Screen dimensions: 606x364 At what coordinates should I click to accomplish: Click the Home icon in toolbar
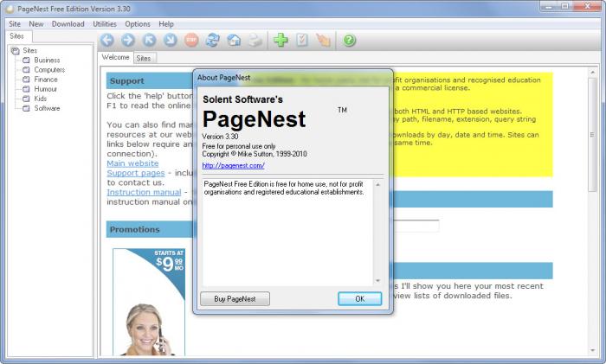pos(234,40)
